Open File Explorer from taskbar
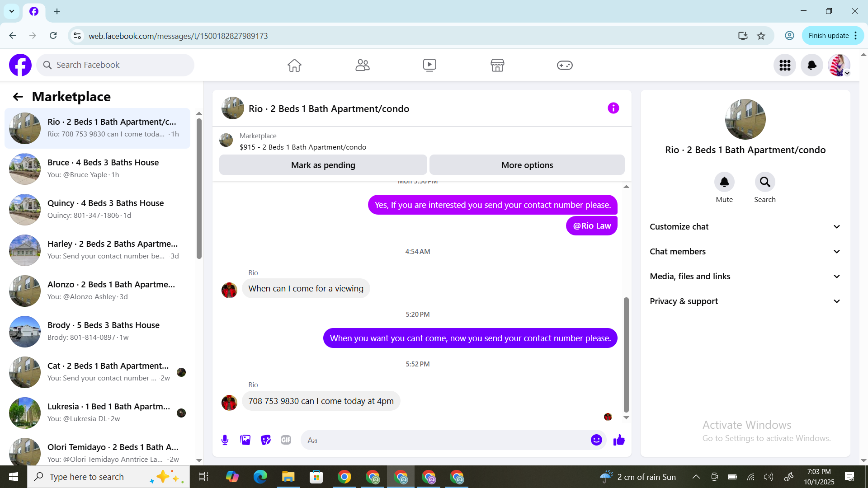Screen dimensions: 868x488 288,477
